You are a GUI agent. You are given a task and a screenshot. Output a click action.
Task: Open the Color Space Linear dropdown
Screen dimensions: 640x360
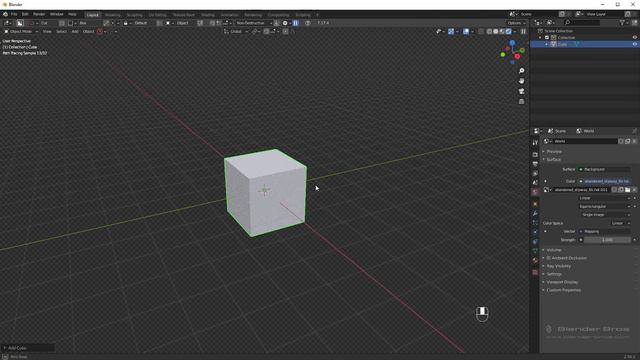(620, 223)
